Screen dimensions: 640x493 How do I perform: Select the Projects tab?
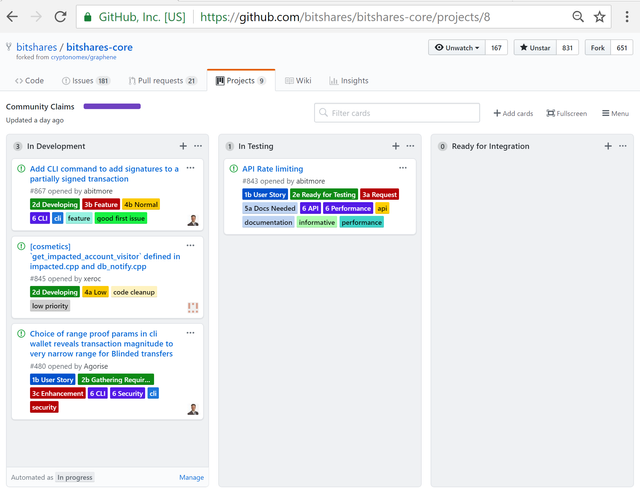pyautogui.click(x=241, y=80)
